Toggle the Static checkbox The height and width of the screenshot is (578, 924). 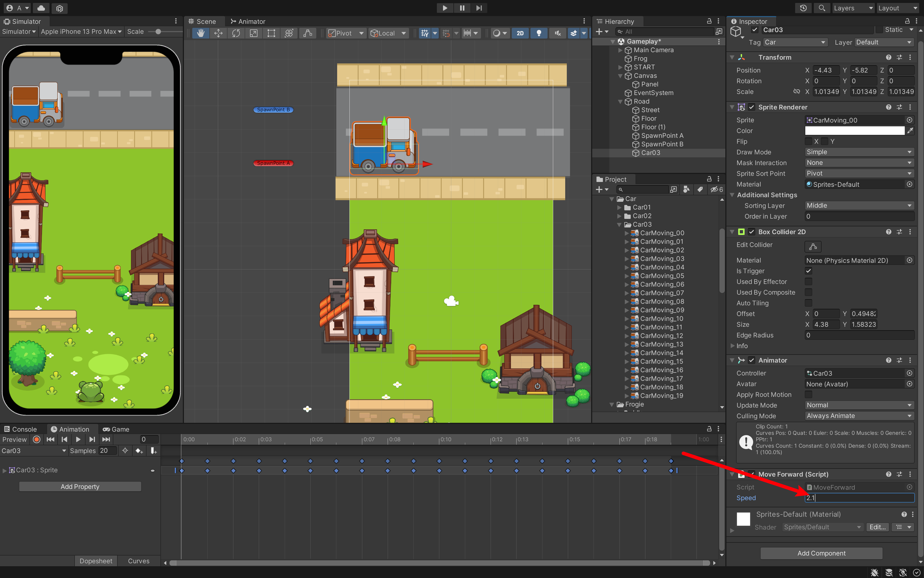pyautogui.click(x=879, y=30)
